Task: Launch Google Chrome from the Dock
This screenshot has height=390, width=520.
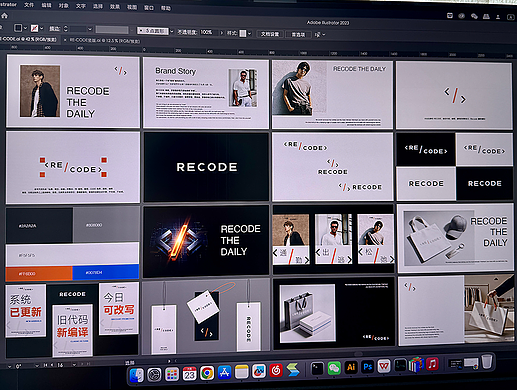Action: pyautogui.click(x=207, y=373)
